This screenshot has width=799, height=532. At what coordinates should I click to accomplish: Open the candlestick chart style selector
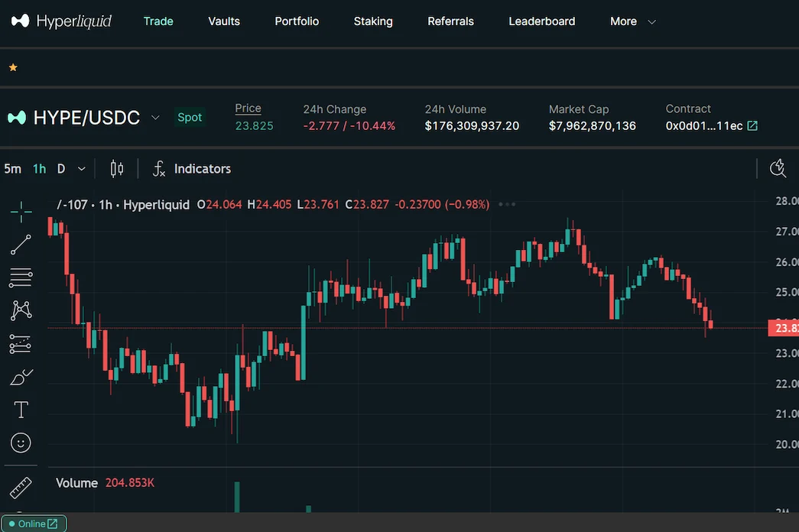pos(117,169)
